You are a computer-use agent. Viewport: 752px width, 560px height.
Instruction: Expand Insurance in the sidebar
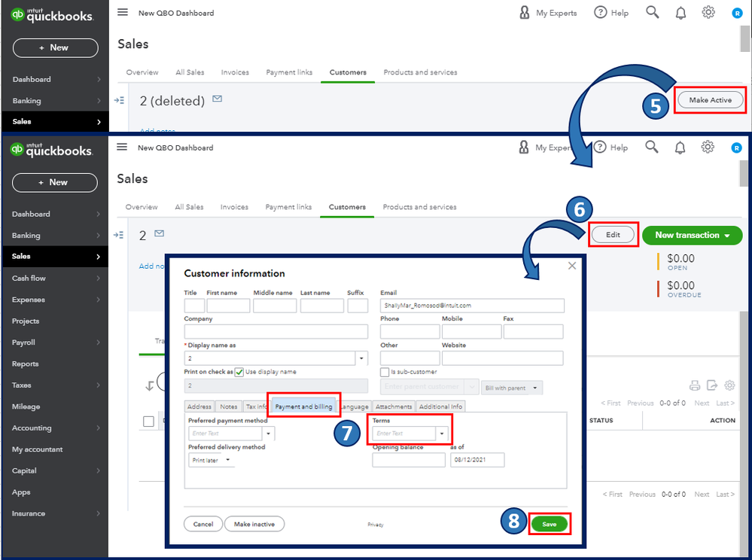tap(56, 513)
